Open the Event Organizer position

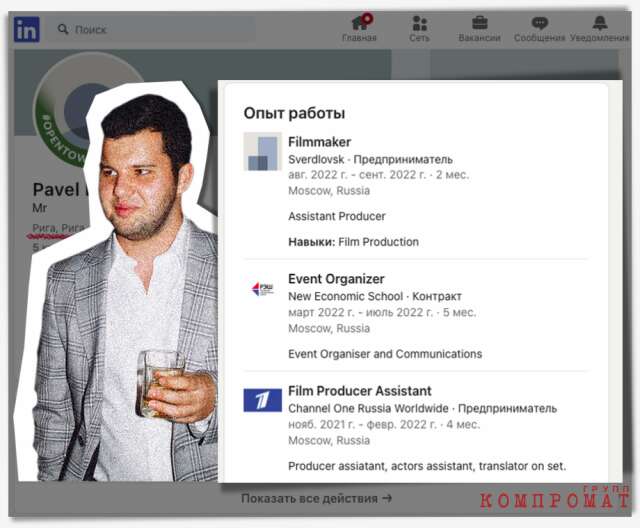[336, 279]
